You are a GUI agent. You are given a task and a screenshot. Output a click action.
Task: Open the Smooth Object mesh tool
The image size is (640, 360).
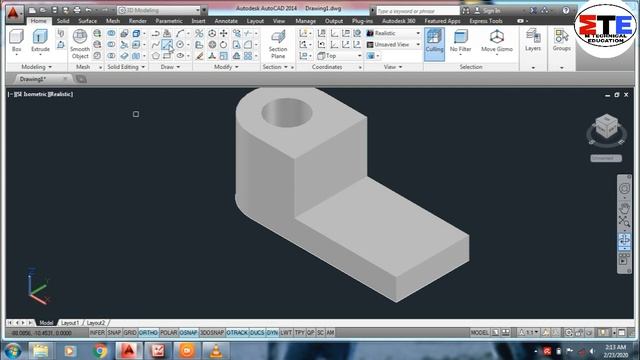pyautogui.click(x=80, y=44)
